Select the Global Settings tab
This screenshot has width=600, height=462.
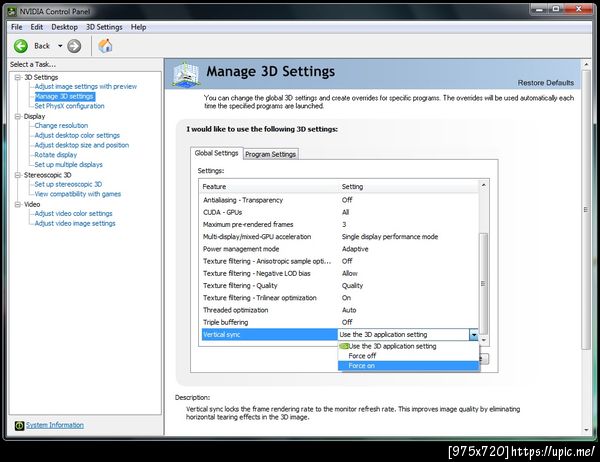(216, 153)
